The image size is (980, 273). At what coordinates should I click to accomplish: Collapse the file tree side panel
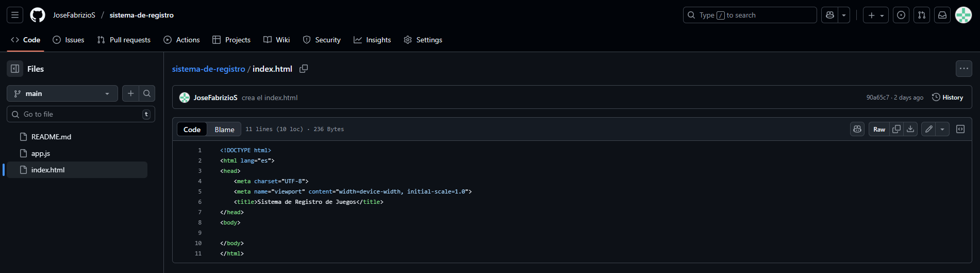(x=15, y=69)
